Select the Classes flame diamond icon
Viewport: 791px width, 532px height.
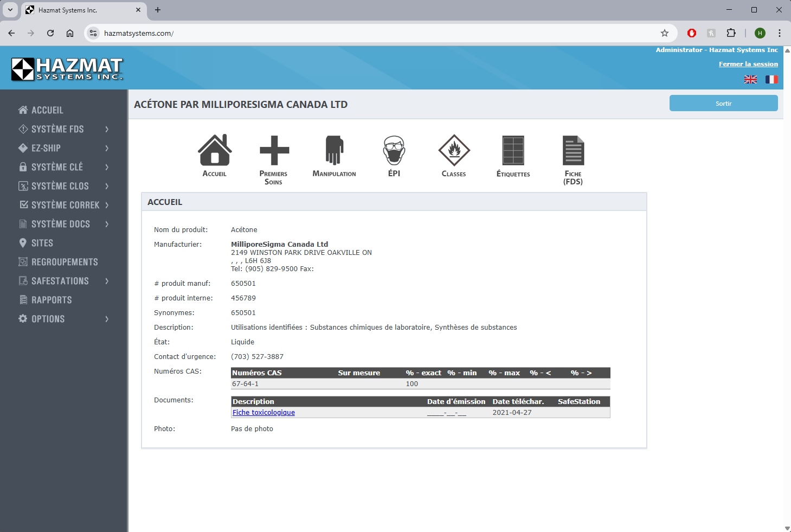pyautogui.click(x=454, y=151)
